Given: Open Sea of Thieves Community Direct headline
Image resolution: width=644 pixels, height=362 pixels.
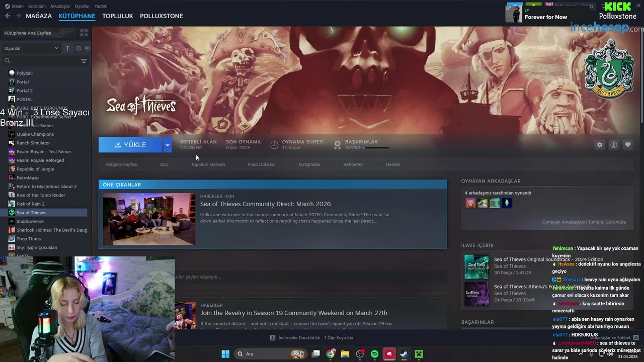Looking at the screenshot, I should click(x=266, y=204).
